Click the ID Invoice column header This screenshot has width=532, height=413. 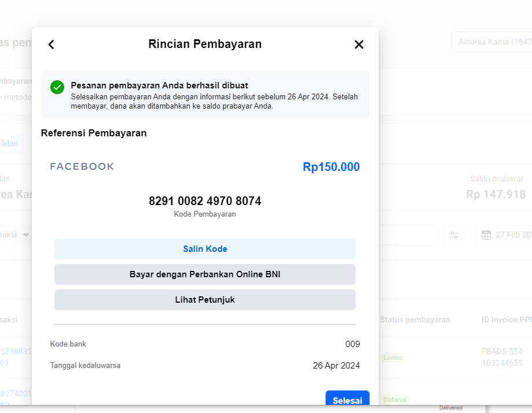(x=507, y=320)
